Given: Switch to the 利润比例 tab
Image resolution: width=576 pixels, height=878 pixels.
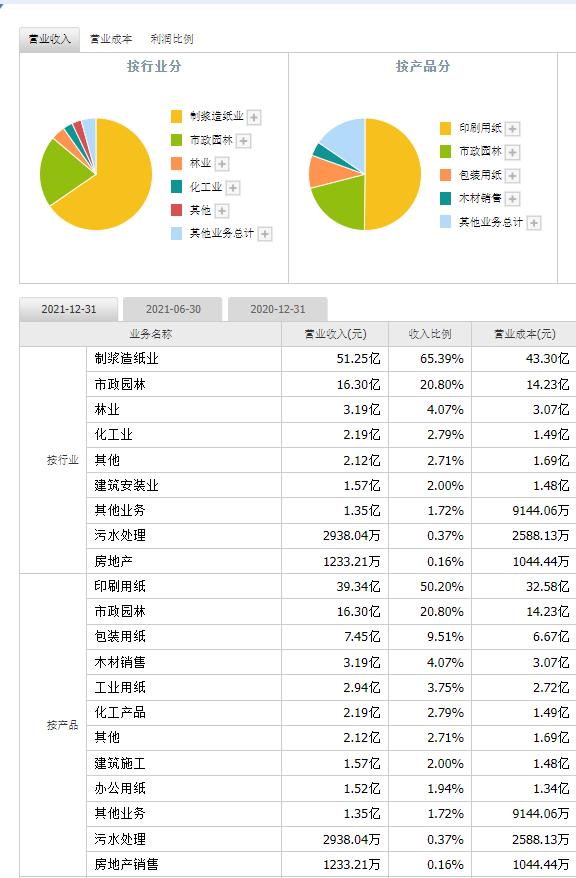Looking at the screenshot, I should (172, 39).
